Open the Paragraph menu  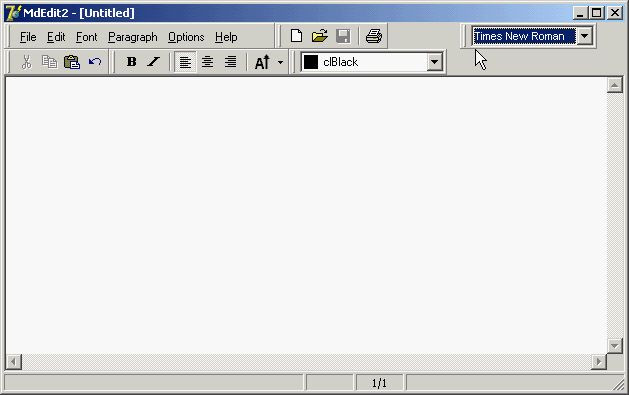133,37
